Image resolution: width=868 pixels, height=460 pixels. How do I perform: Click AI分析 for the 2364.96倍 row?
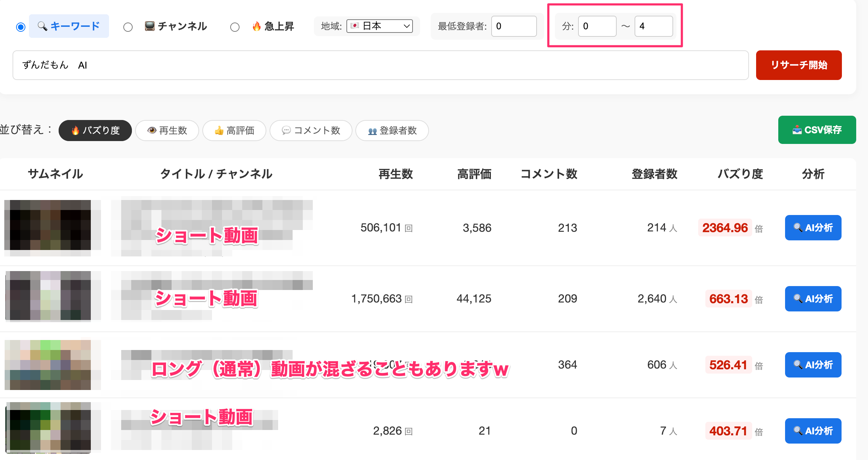(x=813, y=227)
